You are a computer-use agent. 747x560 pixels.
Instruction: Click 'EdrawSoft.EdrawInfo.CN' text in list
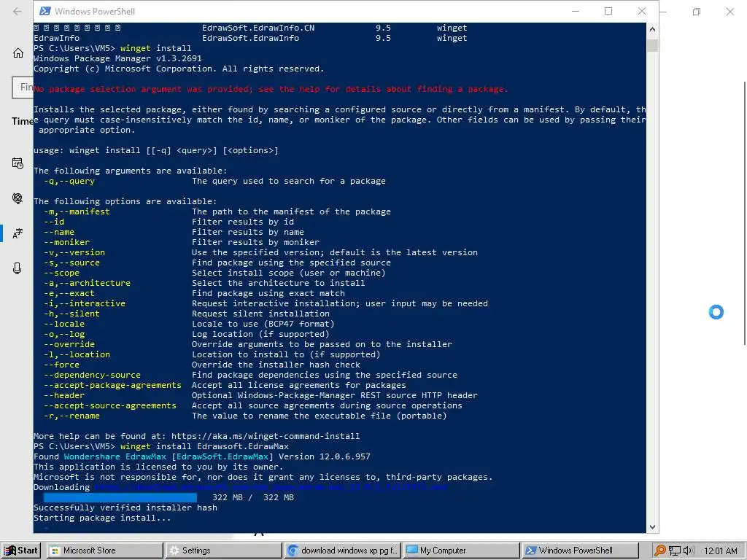258,28
